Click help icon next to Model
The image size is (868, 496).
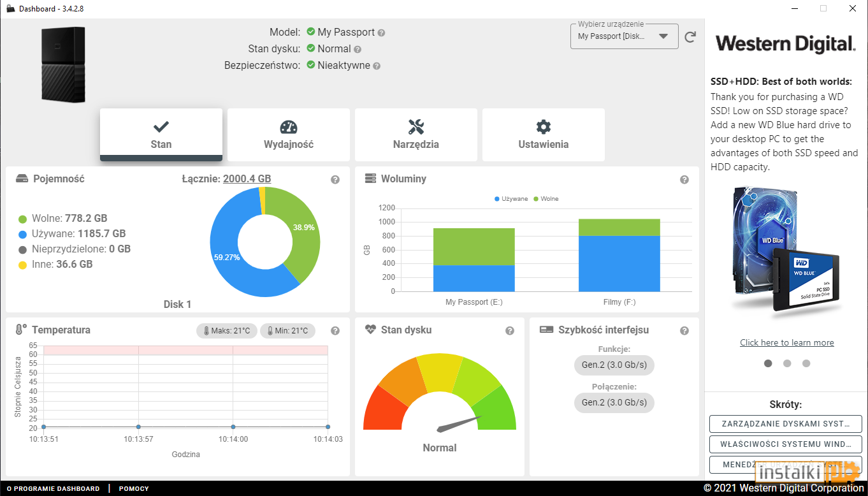[x=381, y=33]
